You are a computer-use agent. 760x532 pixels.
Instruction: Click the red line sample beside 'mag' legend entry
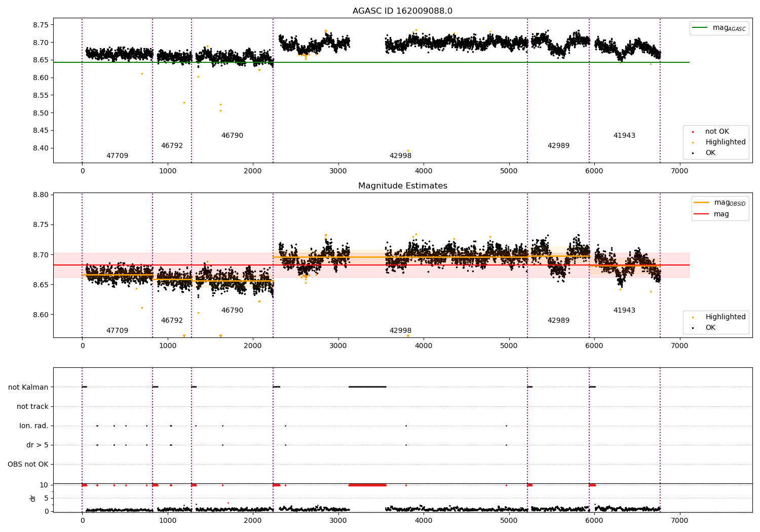point(702,214)
